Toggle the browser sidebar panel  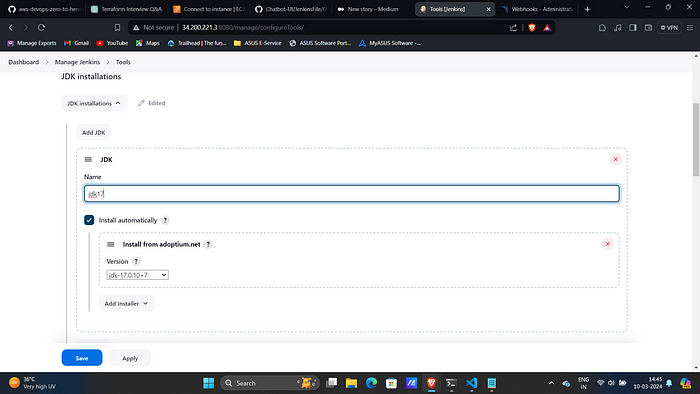(633, 28)
